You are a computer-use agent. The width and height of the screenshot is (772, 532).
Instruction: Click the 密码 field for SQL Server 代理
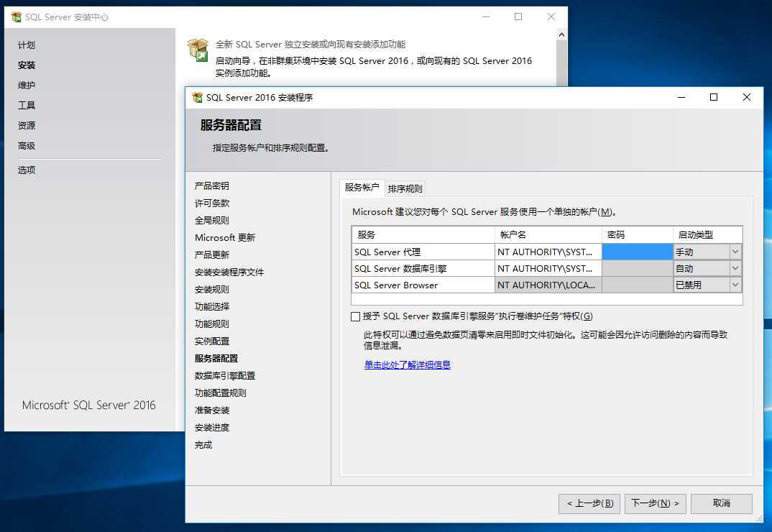(637, 251)
